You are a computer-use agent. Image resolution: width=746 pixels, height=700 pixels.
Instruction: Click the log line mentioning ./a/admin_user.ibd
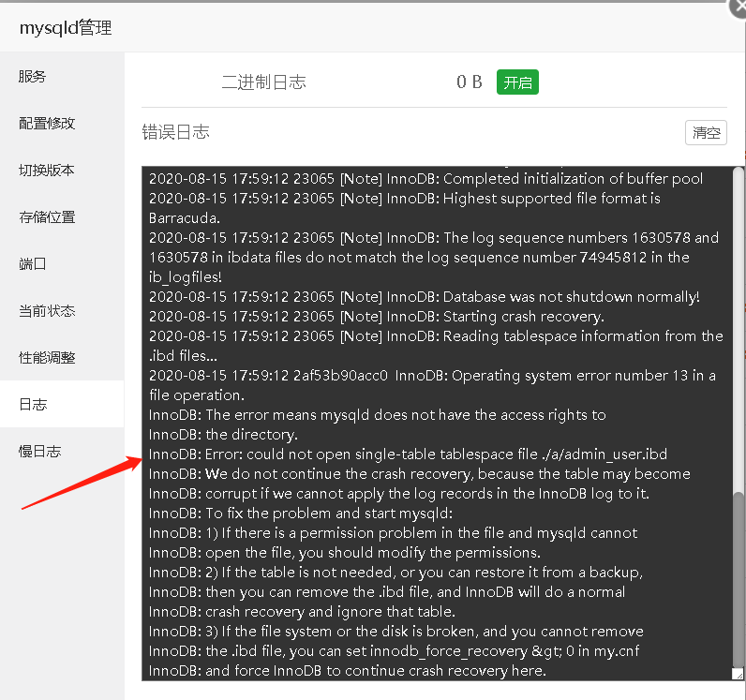pos(408,454)
